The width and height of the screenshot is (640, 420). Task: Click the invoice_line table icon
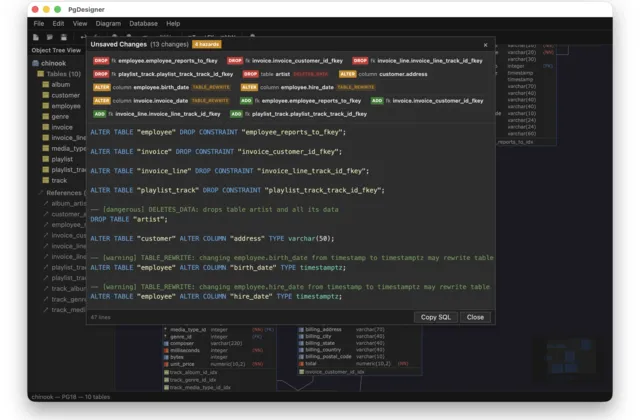pyautogui.click(x=46, y=138)
